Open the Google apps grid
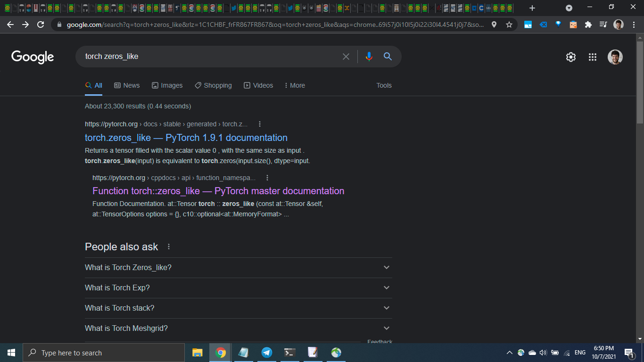This screenshot has height=362, width=644. [593, 57]
